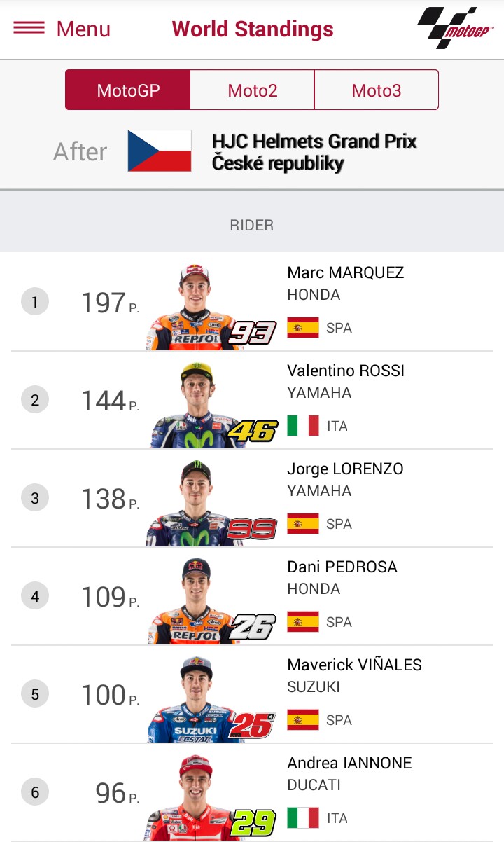Tap the Czech Republic flag icon
Viewport: 504px width, 842px height.
[160, 151]
